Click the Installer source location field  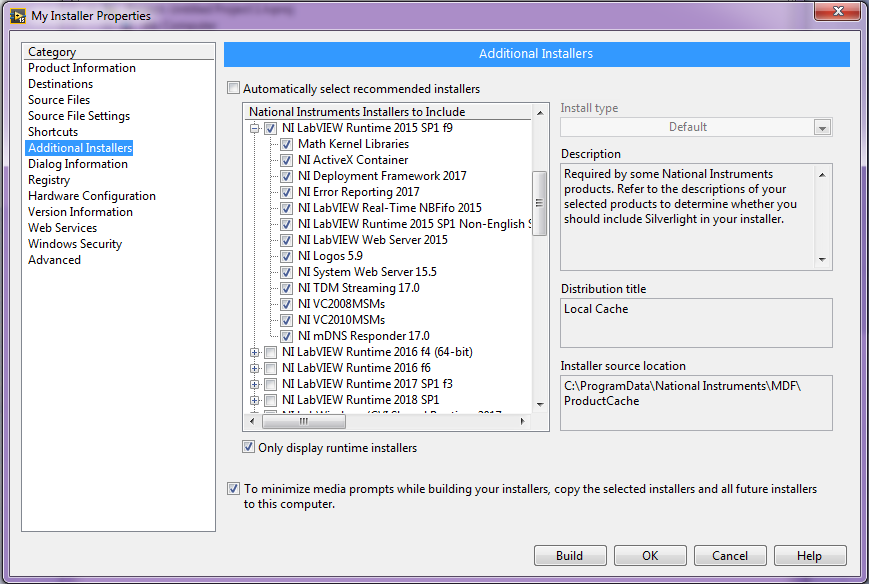(x=696, y=403)
